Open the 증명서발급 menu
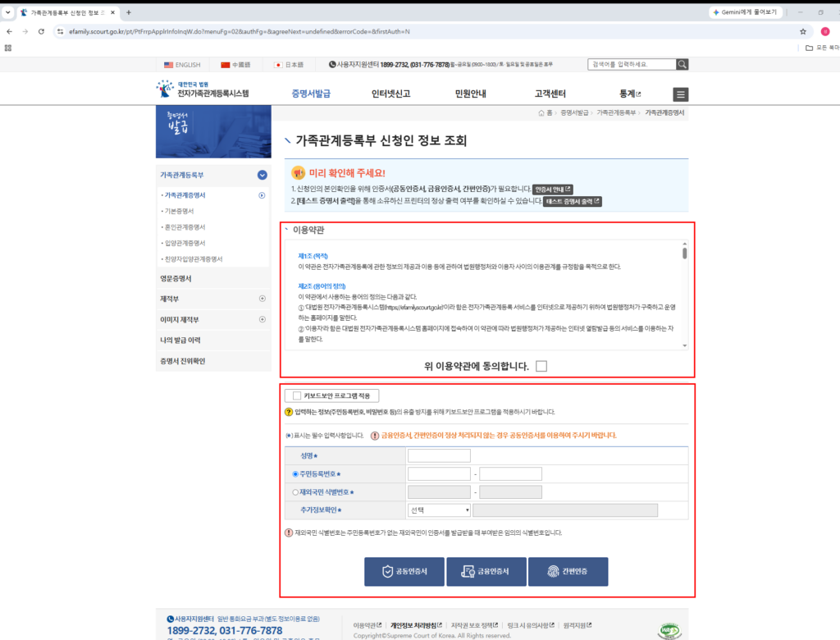Screen dimensions: 840x640 (x=311, y=94)
